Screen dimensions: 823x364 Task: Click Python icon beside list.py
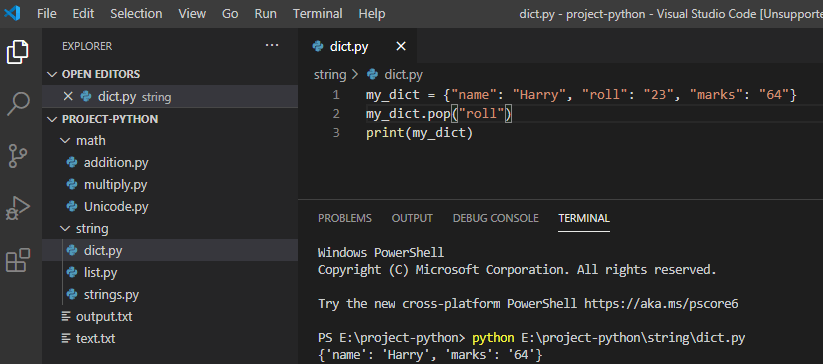(x=71, y=273)
